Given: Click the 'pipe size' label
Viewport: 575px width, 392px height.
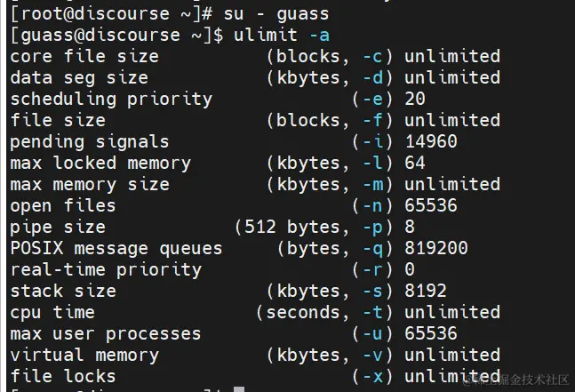Looking at the screenshot, I should (x=58, y=228).
